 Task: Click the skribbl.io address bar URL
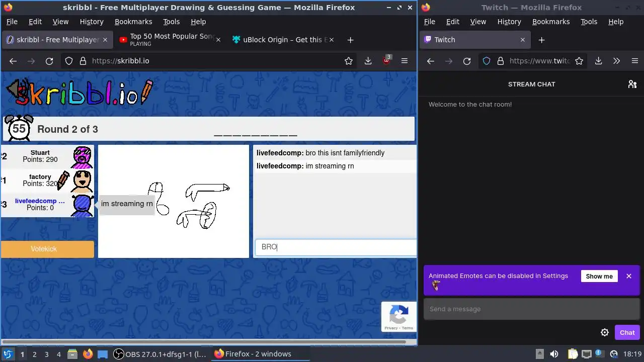pos(120,61)
